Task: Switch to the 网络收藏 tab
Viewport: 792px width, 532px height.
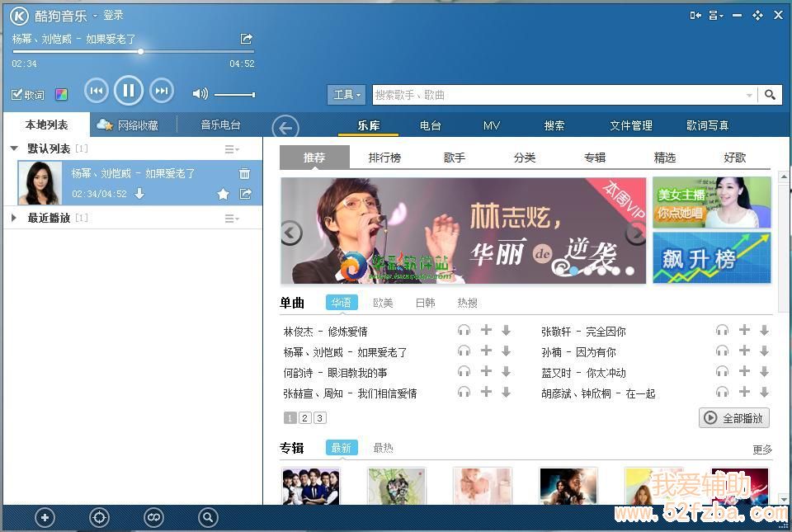Action: pos(127,125)
